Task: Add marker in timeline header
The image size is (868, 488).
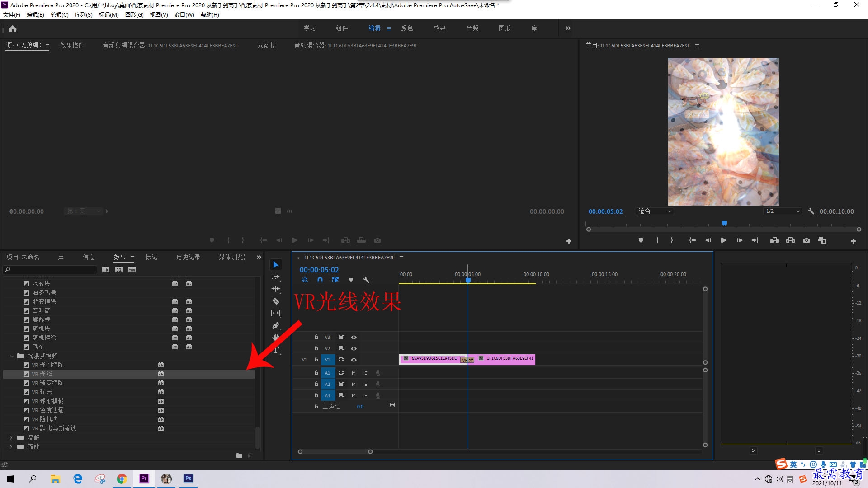Action: (351, 280)
